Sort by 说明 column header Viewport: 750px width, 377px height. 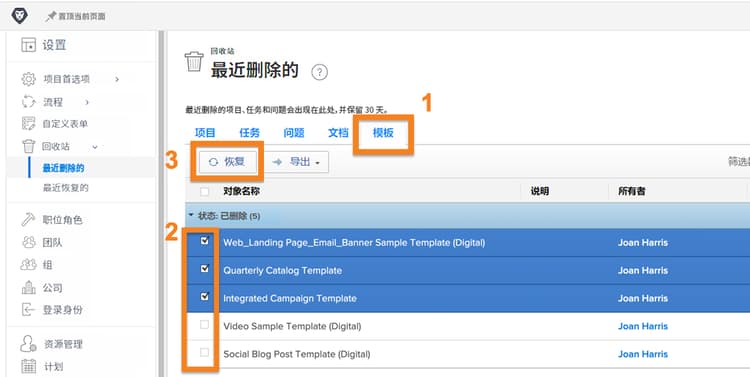point(540,191)
